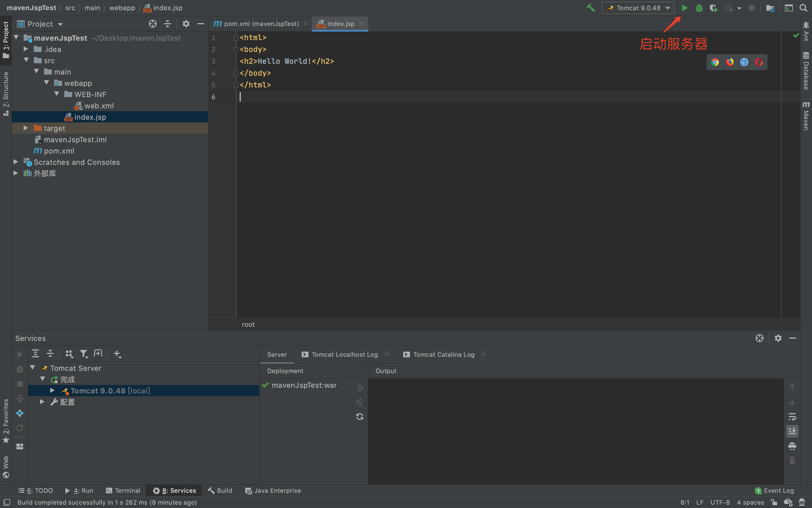Open the Event Log

[x=775, y=491]
